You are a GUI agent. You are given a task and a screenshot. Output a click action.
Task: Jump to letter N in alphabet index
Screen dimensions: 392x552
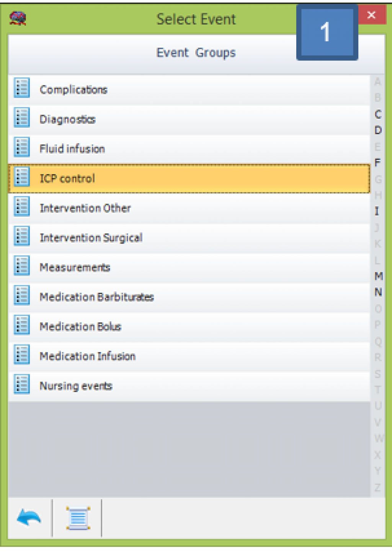(378, 292)
